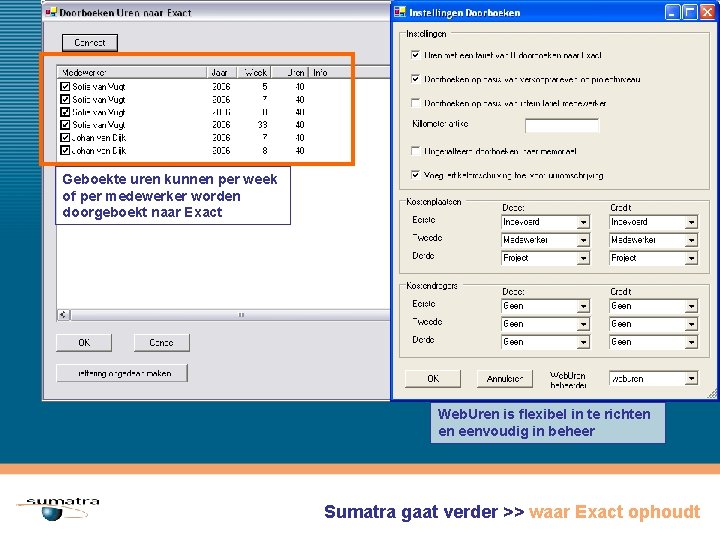Screen dimensions: 720x540
Task: Click the Info column header
Action: click(321, 72)
